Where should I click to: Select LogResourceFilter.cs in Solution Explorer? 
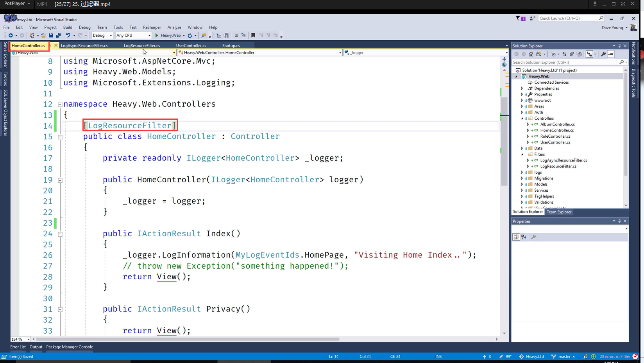[x=558, y=166]
